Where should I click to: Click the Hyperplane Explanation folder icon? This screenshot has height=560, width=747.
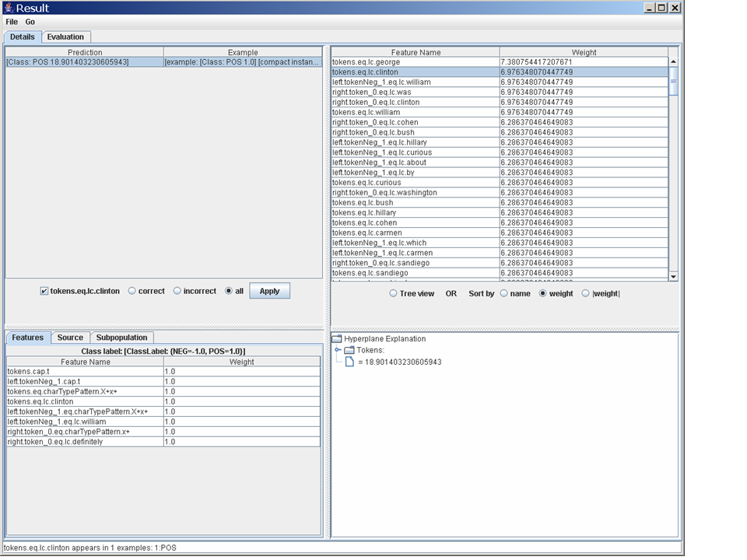click(x=336, y=339)
